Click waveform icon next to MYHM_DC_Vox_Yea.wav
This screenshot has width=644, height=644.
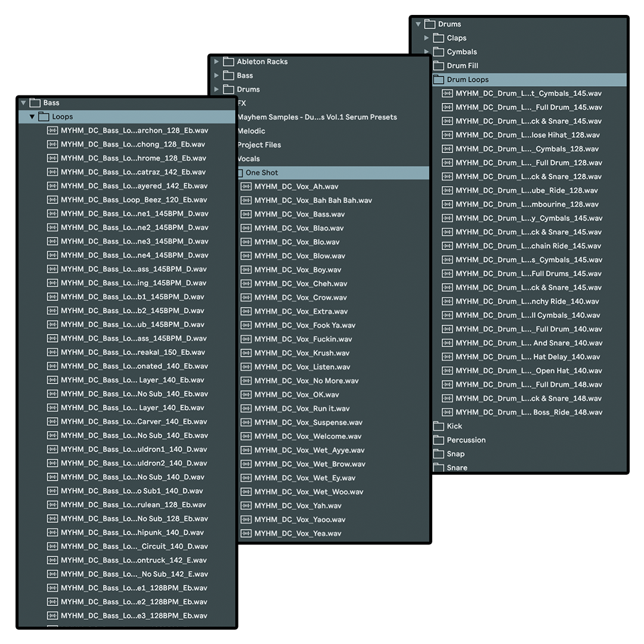(246, 534)
